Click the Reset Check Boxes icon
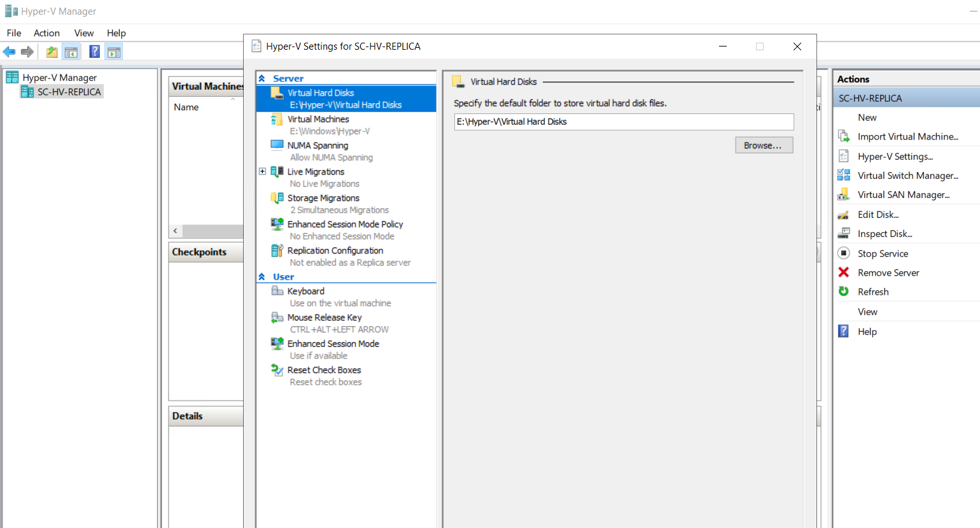This screenshot has width=980, height=528. (277, 370)
